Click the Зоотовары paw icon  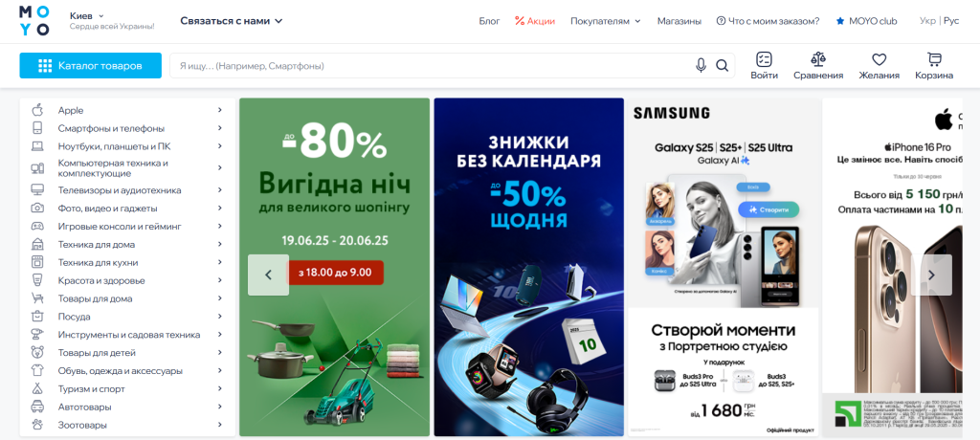(37, 425)
